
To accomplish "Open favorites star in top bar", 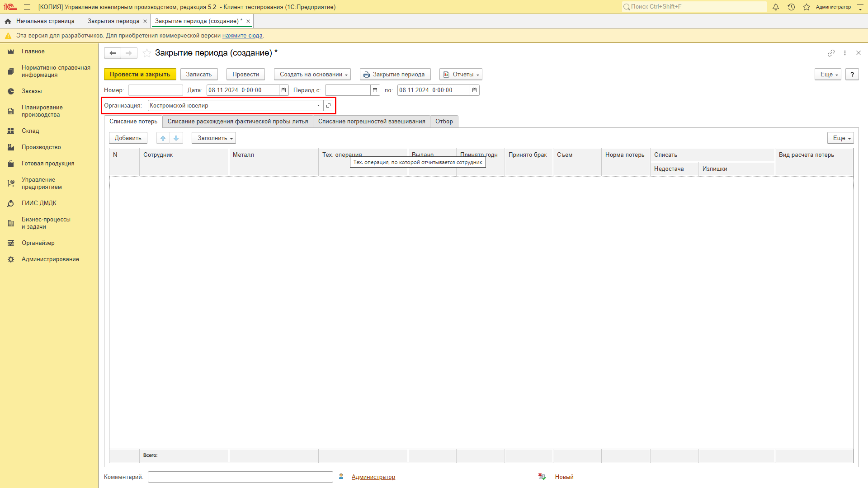I will (807, 7).
